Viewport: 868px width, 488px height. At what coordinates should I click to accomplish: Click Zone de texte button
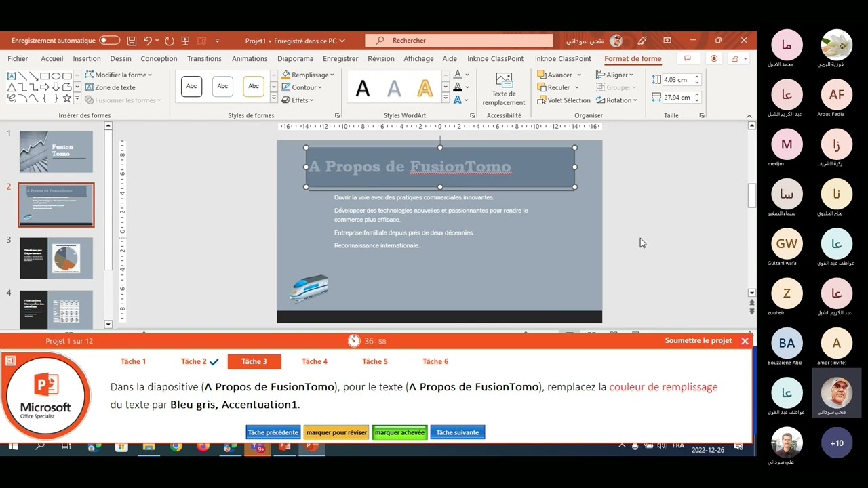pos(110,87)
